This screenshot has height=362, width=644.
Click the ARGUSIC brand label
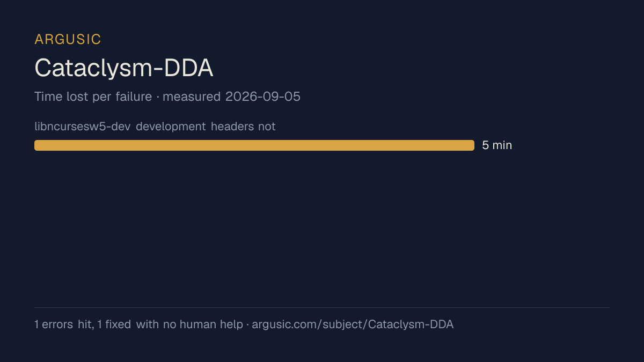[x=68, y=39]
